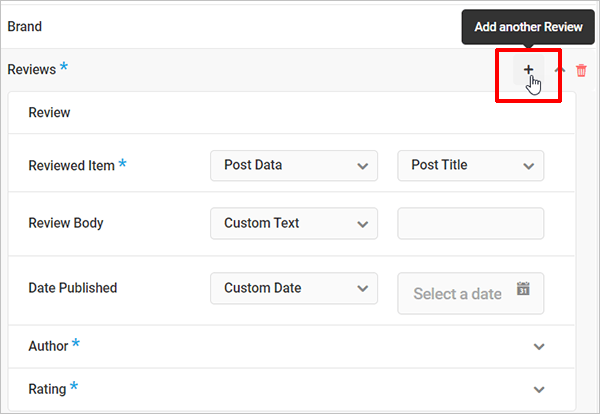Click the Author section label
This screenshot has height=414, width=600.
pyautogui.click(x=48, y=346)
